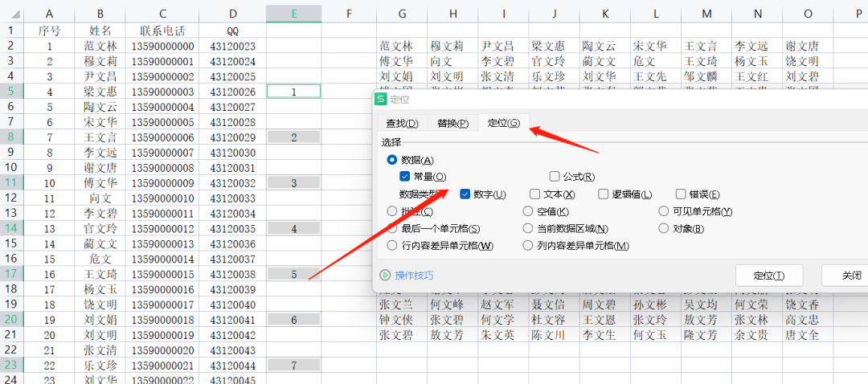Click the name 吴文均 in column M
The width and height of the screenshot is (868, 384).
pos(700,304)
